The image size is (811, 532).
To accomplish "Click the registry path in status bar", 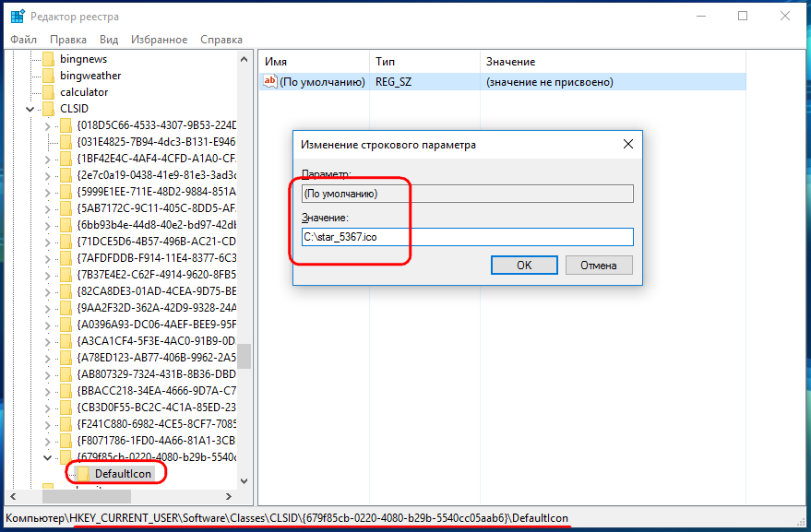I will coord(287,518).
